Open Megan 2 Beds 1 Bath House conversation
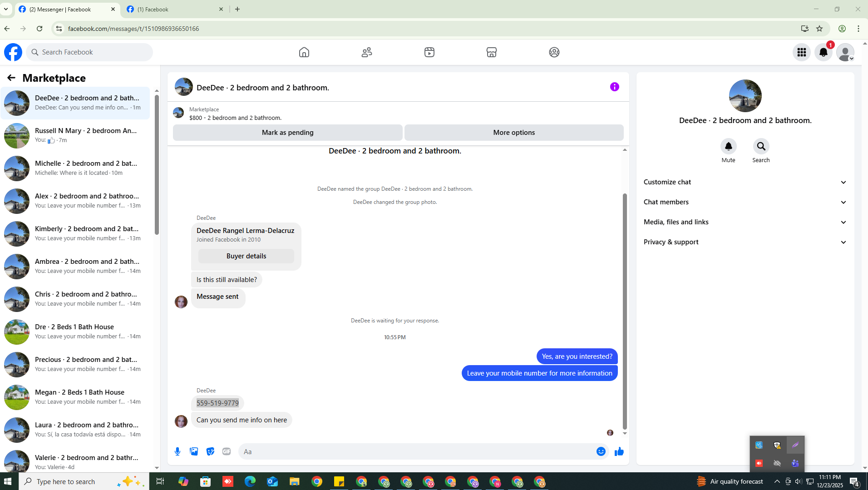Viewport: 868px width, 490px height. (x=75, y=397)
